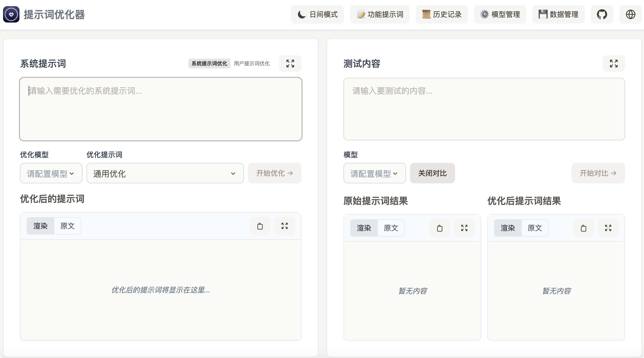Fullscreen the optimized prompt output panel

(x=284, y=226)
